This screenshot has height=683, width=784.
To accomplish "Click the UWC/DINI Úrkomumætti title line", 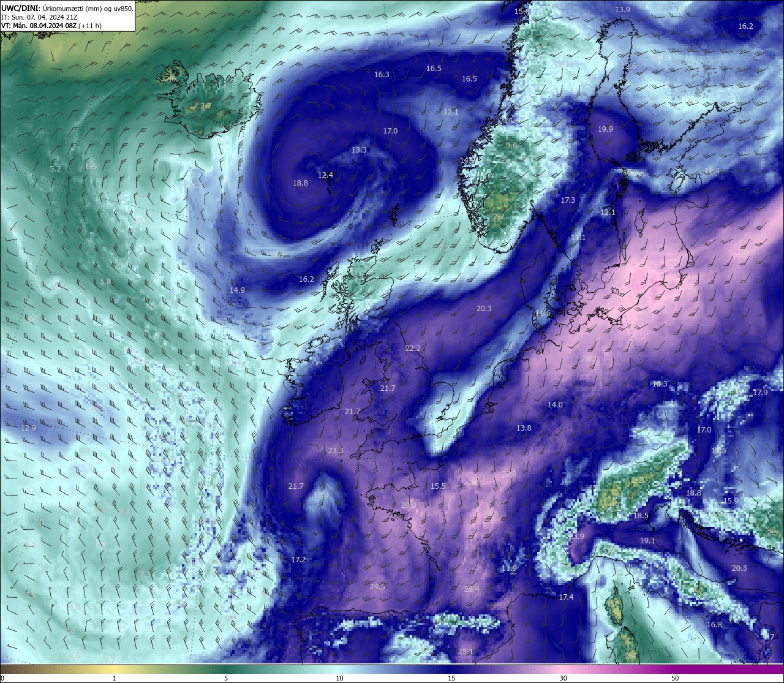I will click(67, 9).
